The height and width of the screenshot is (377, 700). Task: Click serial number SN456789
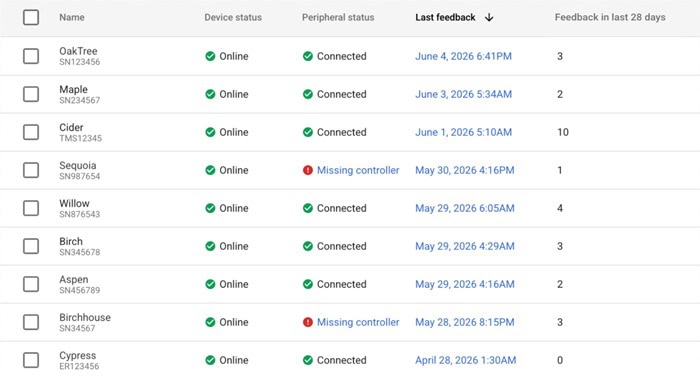pyautogui.click(x=79, y=290)
